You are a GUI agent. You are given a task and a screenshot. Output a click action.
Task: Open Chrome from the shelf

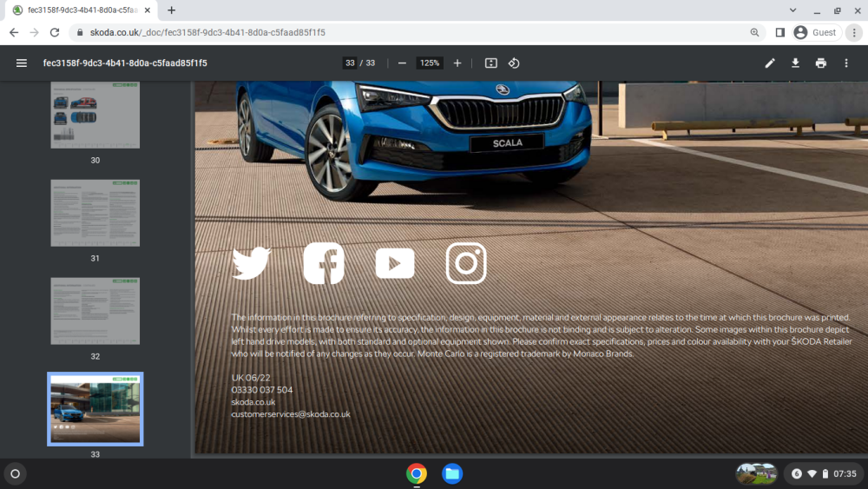click(x=417, y=473)
